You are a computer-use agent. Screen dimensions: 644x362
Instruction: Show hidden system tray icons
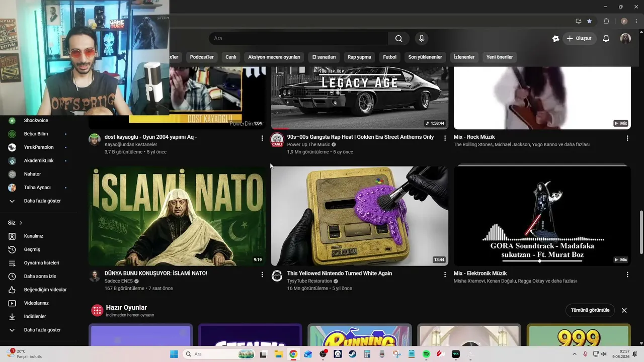coord(575,354)
